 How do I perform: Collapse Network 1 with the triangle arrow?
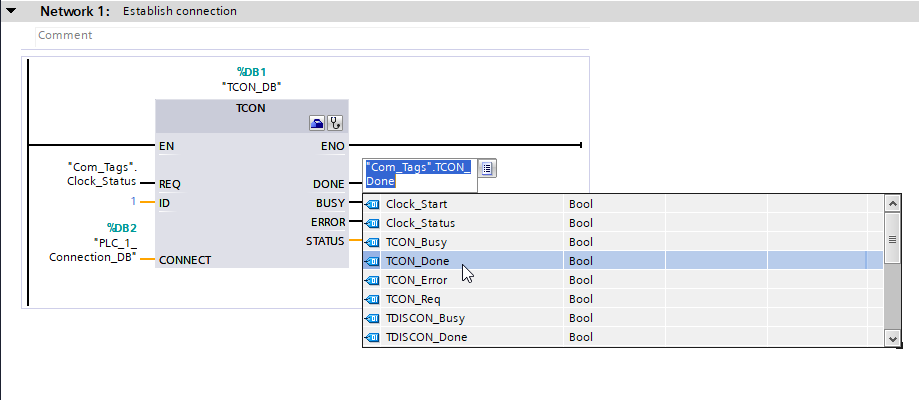(12, 12)
